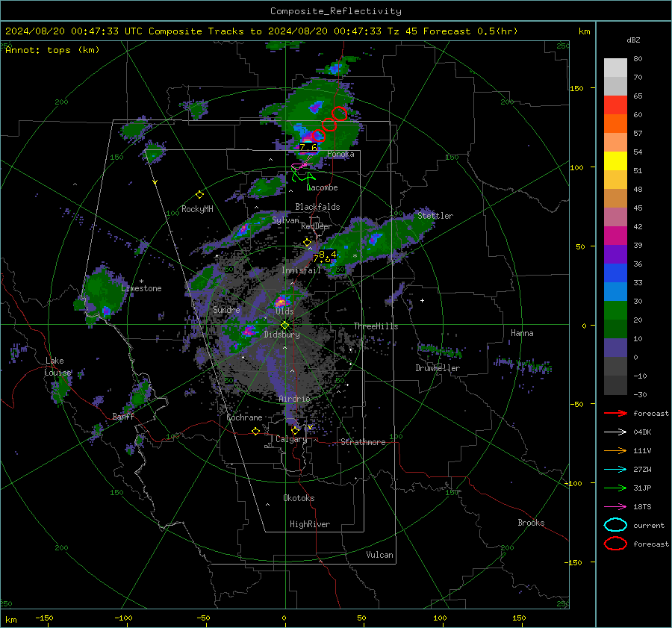Click the red 'forecast' ellipse legend symbol
This screenshot has width=672, height=628.
pyautogui.click(x=615, y=544)
